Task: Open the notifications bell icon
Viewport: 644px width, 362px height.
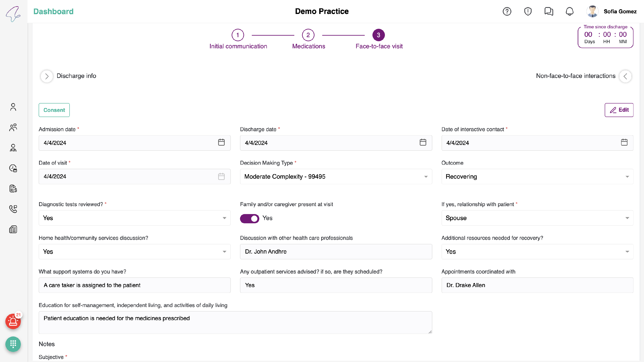Action: coord(570,12)
